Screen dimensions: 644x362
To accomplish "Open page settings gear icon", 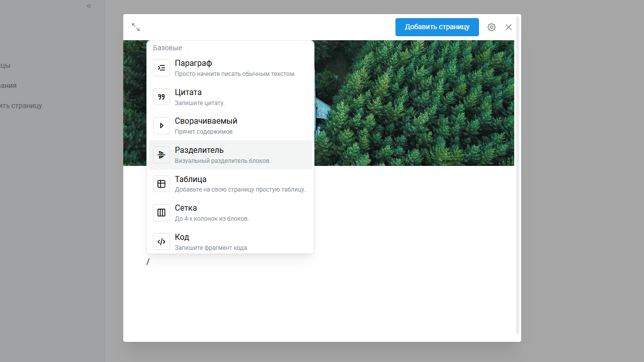I will pos(492,27).
